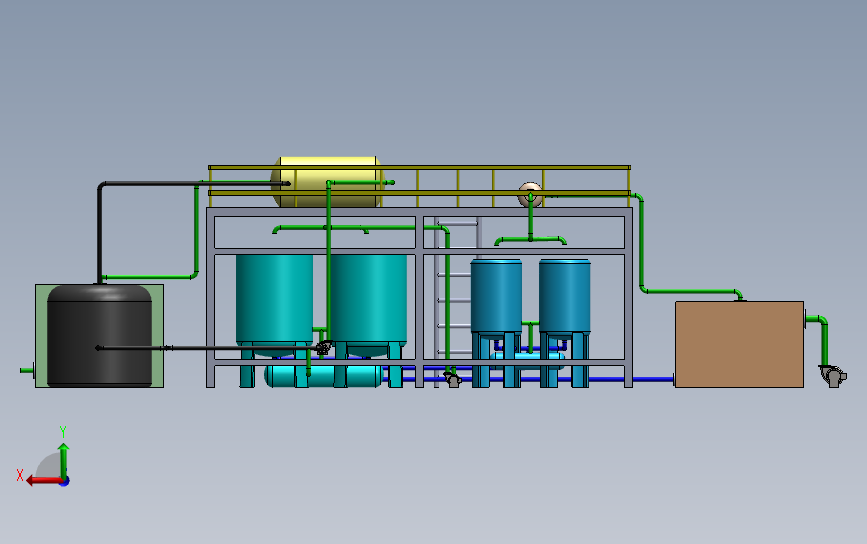Select the green pipe atop the brown tank
Screen dimensions: 867x544
point(691,291)
